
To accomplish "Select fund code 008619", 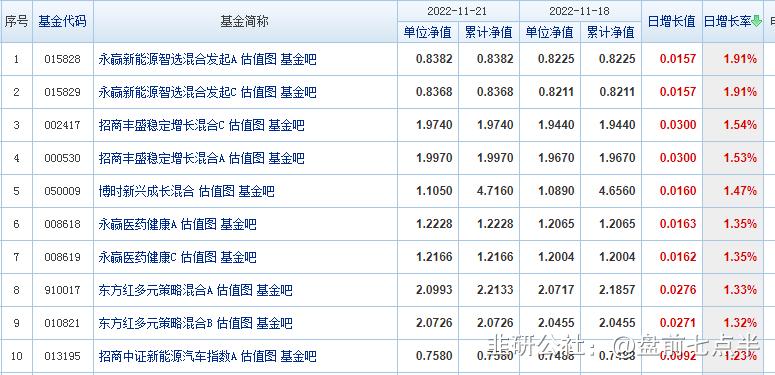I will tap(62, 257).
